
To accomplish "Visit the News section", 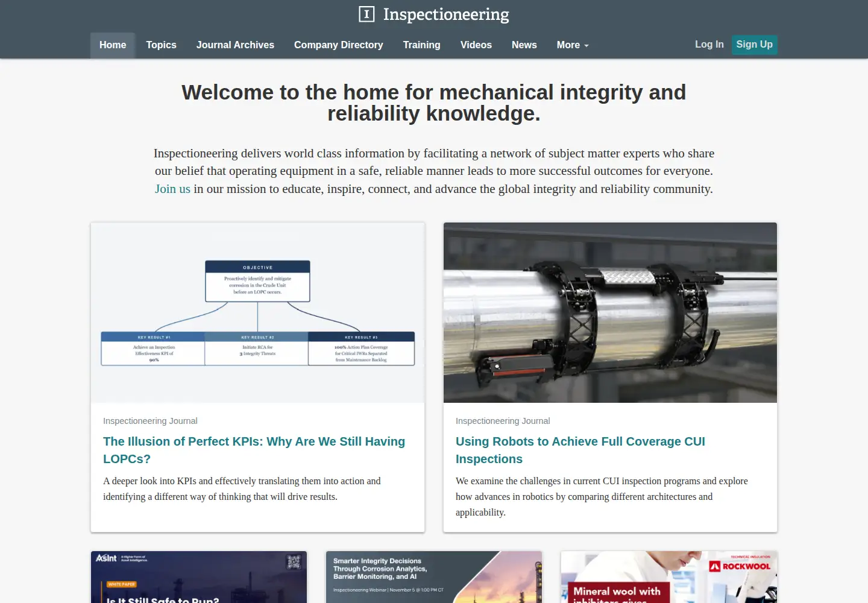I will [524, 45].
